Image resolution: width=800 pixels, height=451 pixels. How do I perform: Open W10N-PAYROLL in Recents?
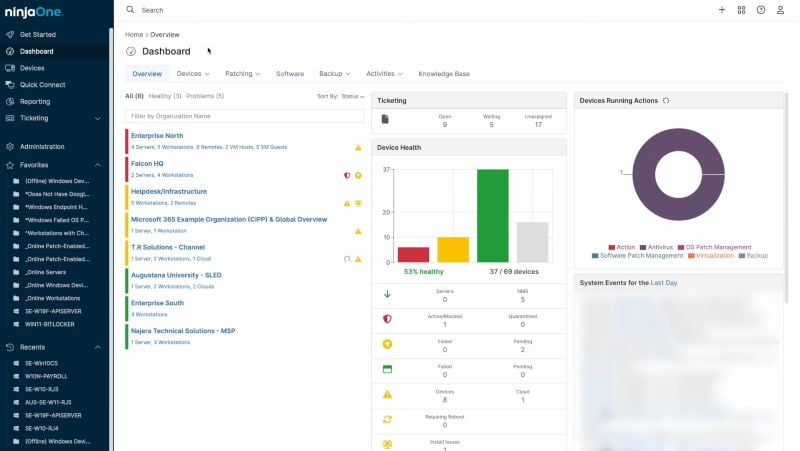[x=46, y=377]
